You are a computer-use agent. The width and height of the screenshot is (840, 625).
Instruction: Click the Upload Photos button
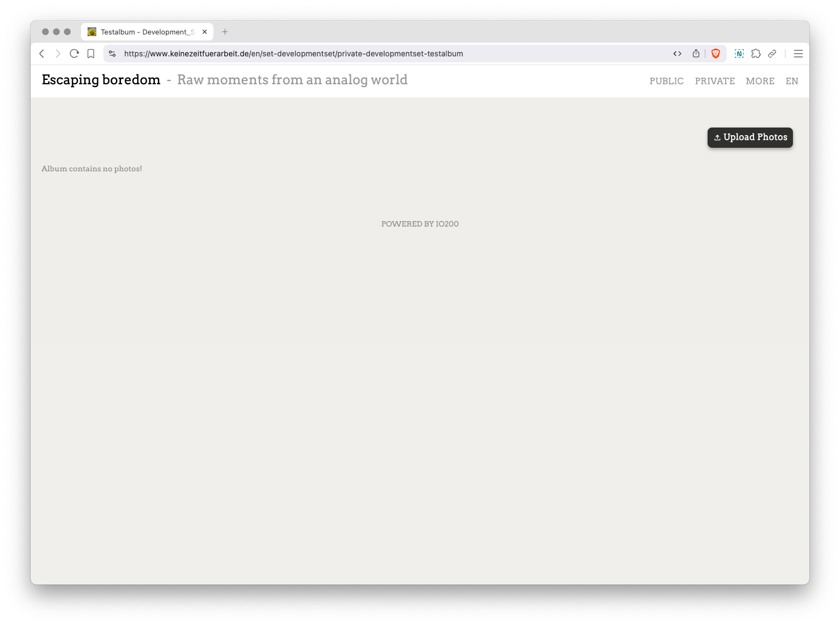[x=750, y=137]
